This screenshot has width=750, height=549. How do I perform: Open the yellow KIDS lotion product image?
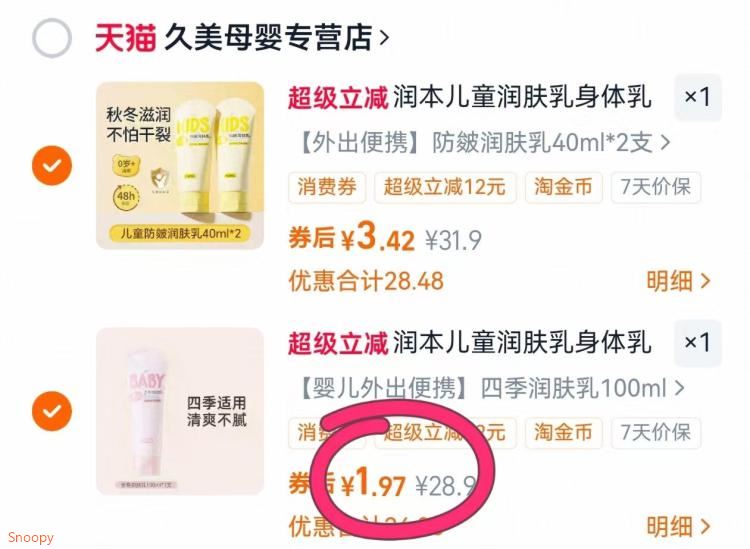click(180, 165)
